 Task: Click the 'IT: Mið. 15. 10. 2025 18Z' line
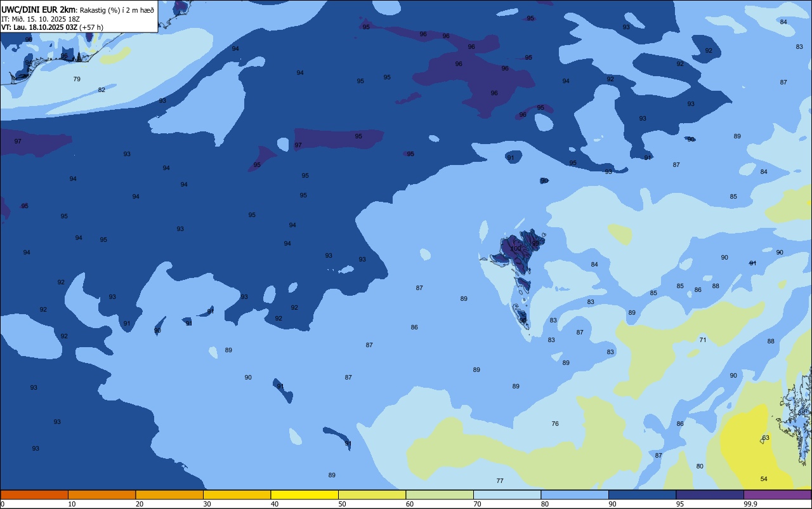pos(41,18)
